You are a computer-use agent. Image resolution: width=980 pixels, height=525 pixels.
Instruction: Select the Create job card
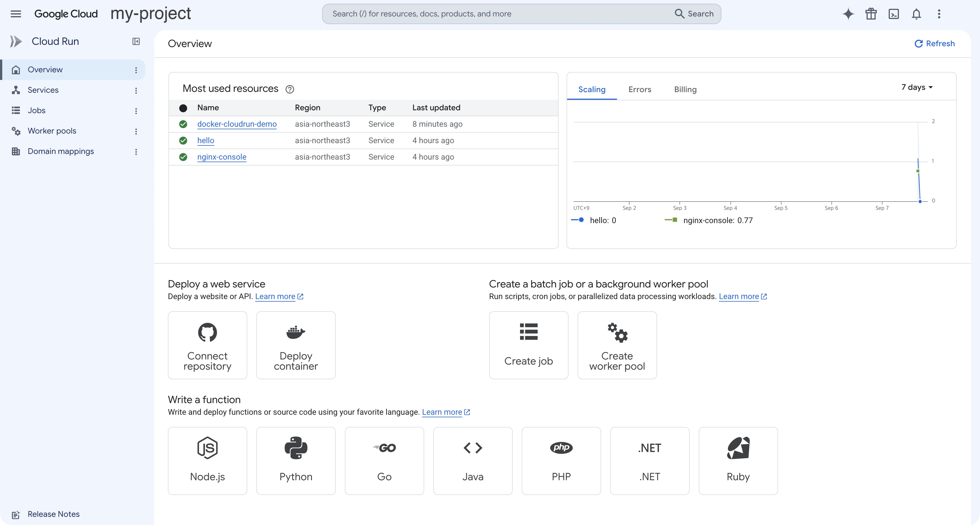click(x=529, y=345)
